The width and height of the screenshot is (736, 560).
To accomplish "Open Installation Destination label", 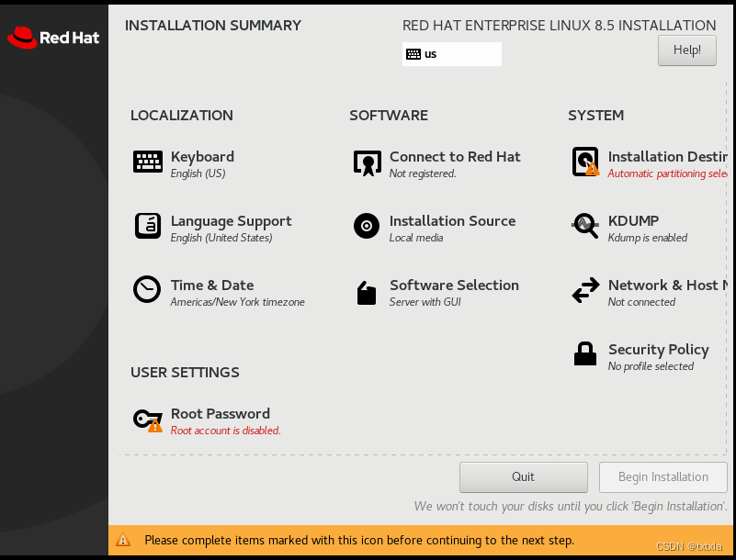I will pyautogui.click(x=667, y=157).
